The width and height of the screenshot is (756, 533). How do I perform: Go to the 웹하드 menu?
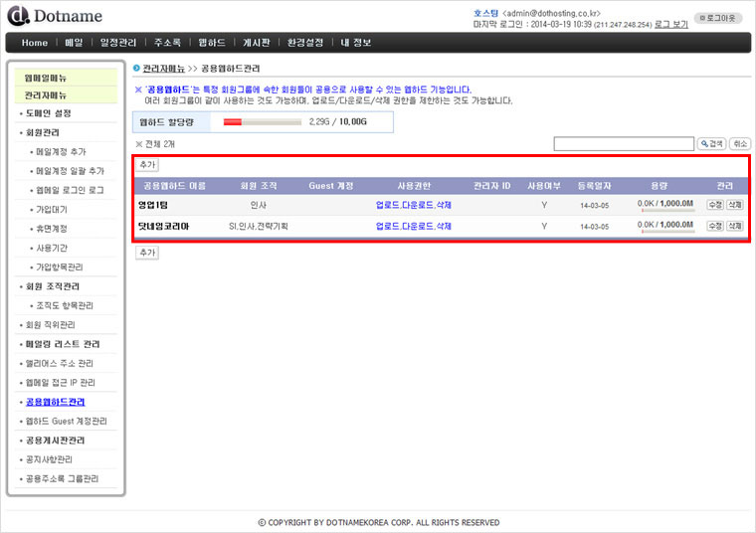pos(211,43)
